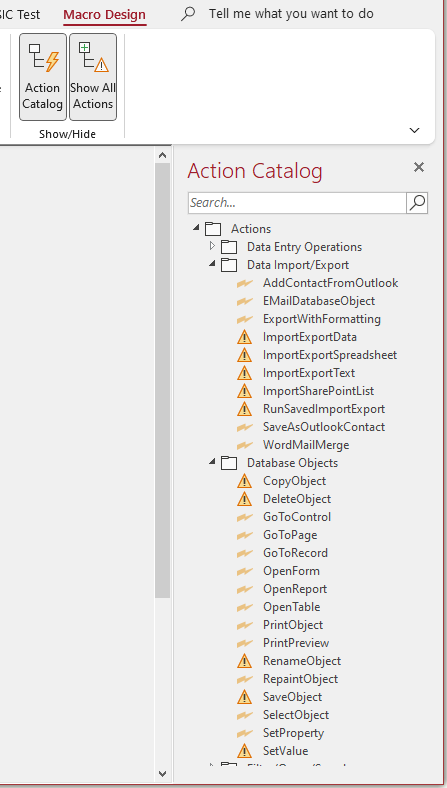The width and height of the screenshot is (447, 788).
Task: Click the macro pane scrollbar down arrow
Action: (x=162, y=773)
